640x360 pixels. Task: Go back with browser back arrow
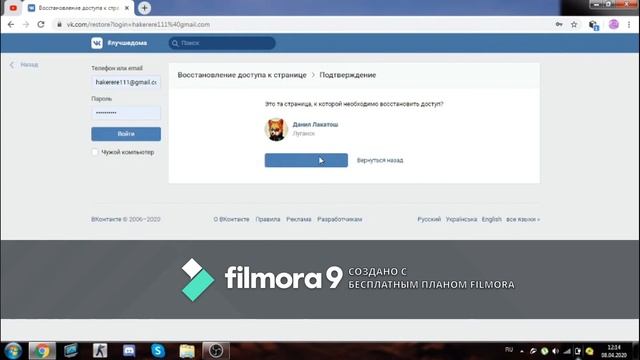[x=11, y=24]
